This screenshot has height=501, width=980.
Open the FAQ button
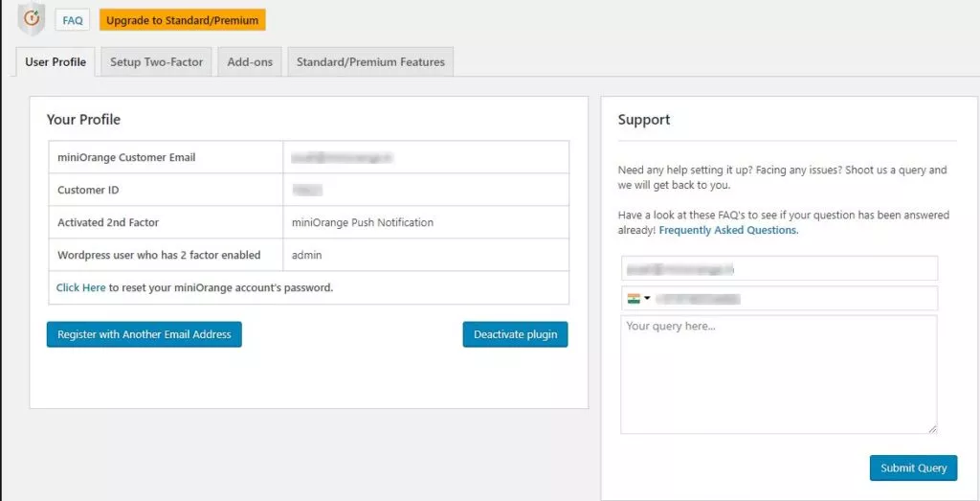(x=73, y=20)
